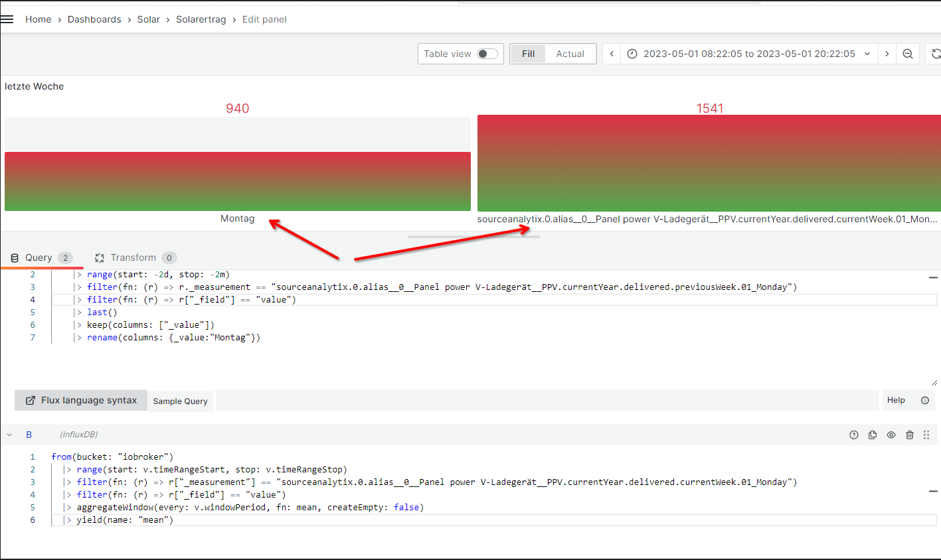Viewport: 941px width, 560px height.
Task: Click the query B drag handle icon
Action: point(926,435)
